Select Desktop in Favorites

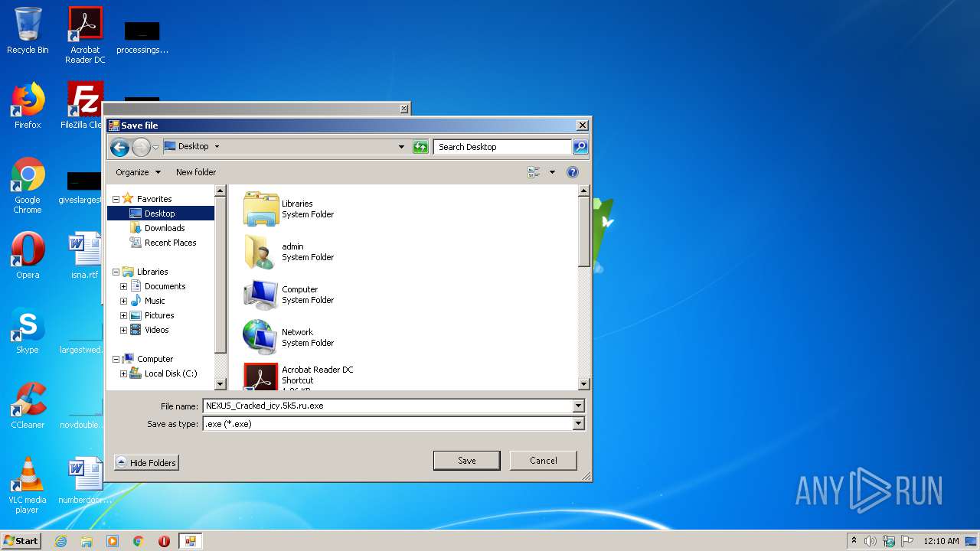[x=160, y=214]
